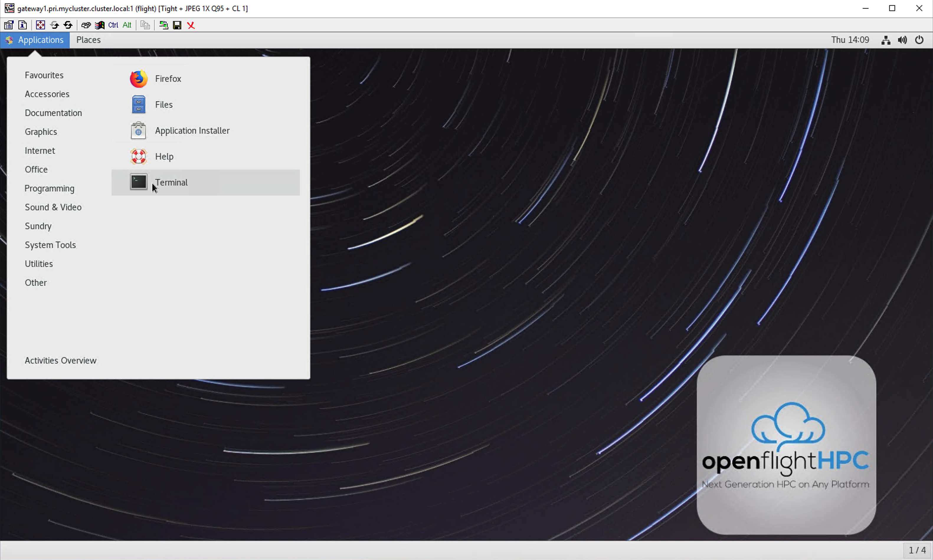Select the Favourites category
The width and height of the screenshot is (933, 560).
(44, 75)
